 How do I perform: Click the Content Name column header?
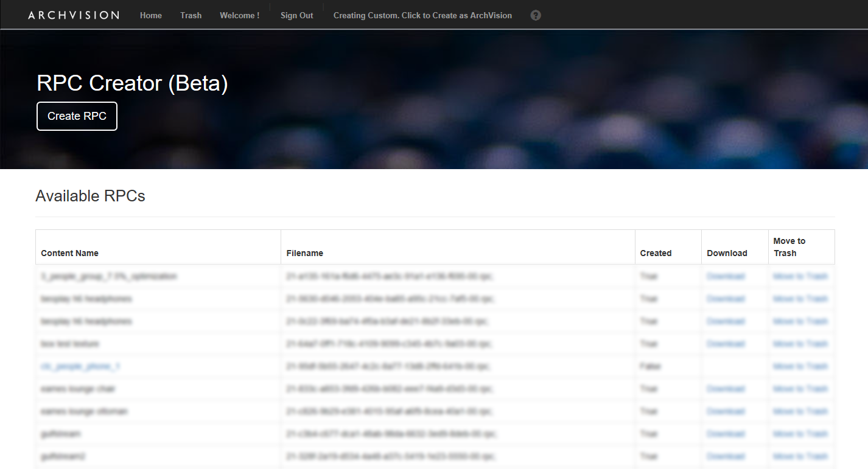click(x=69, y=253)
